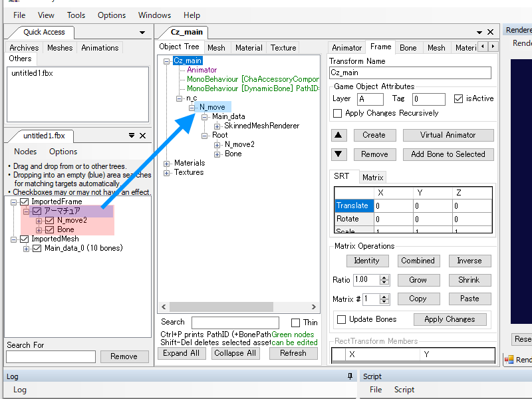The width and height of the screenshot is (532, 399).
Task: Uncheck the N_move2 checkbox in imported nodes
Action: [x=49, y=221]
